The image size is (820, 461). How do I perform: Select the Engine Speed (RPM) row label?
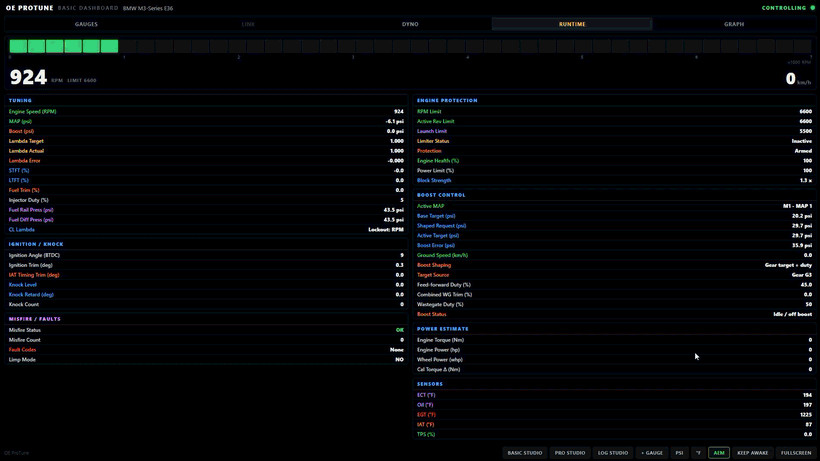click(32, 111)
